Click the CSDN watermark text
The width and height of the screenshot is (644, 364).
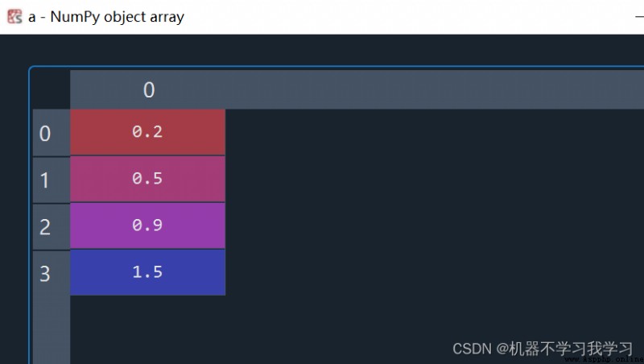point(543,349)
